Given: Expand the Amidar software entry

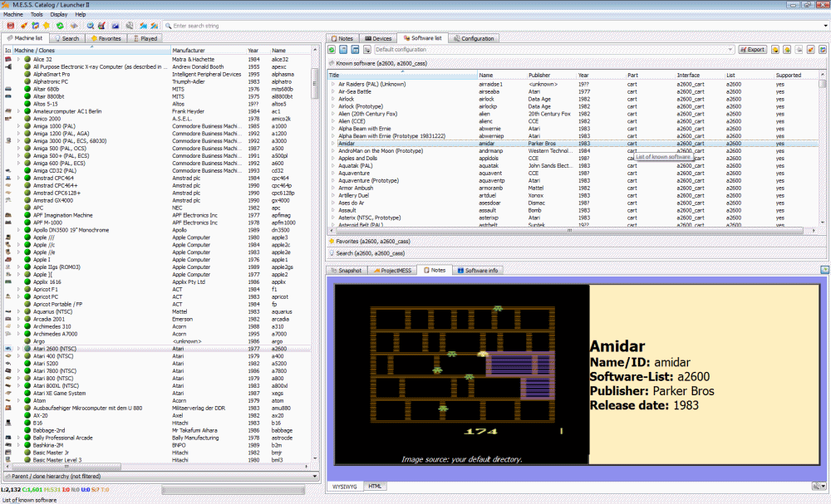Looking at the screenshot, I should tap(333, 144).
